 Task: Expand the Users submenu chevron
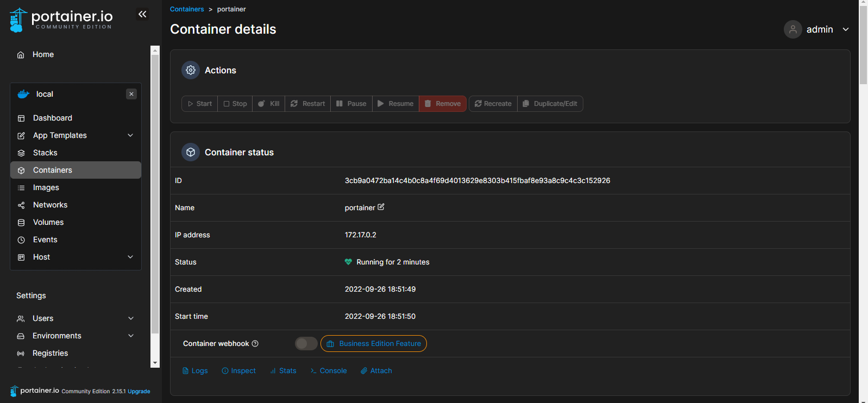131,318
